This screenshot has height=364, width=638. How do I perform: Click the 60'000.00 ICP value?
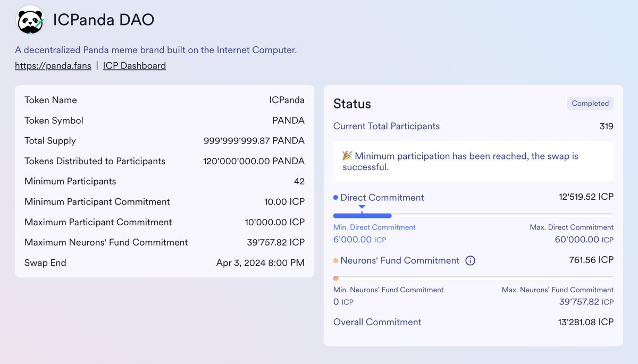pyautogui.click(x=584, y=240)
